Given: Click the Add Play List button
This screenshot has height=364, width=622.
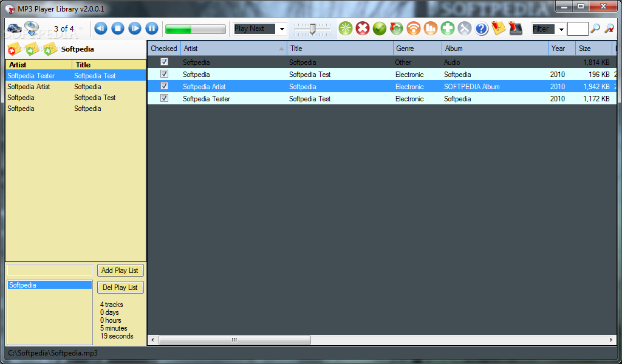Looking at the screenshot, I should (120, 271).
